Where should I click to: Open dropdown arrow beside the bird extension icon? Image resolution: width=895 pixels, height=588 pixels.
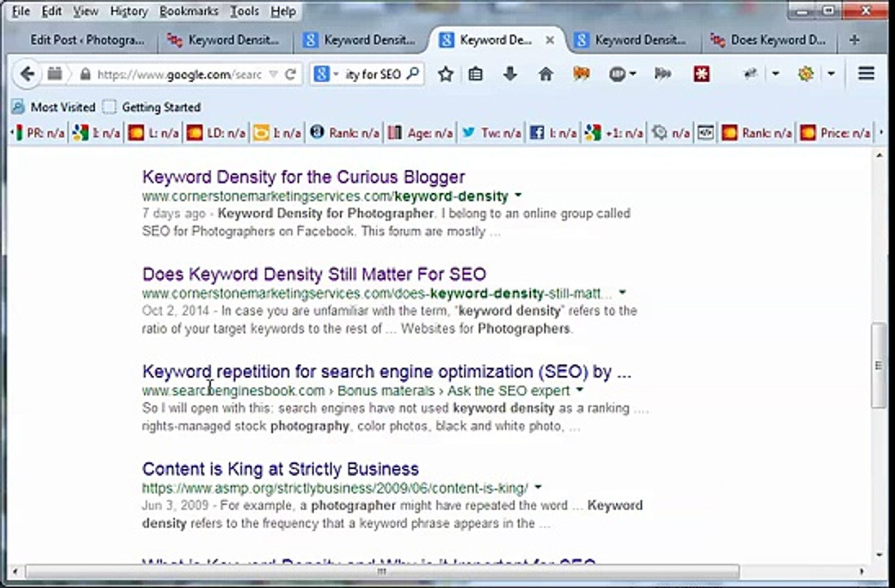(776, 73)
